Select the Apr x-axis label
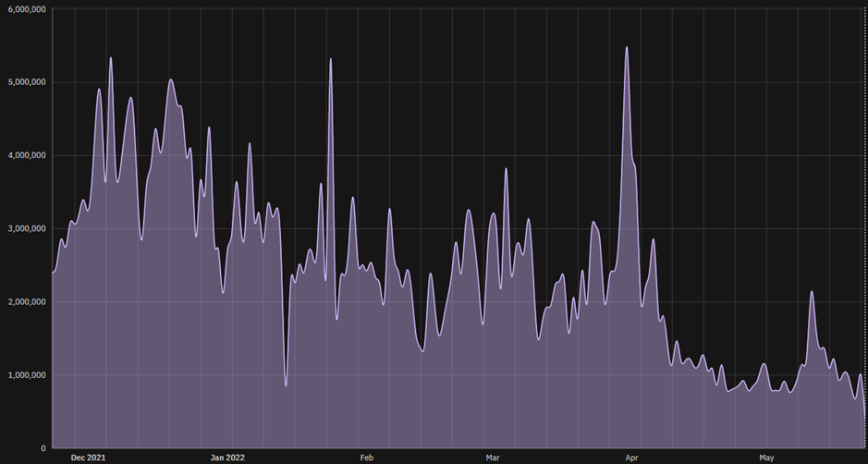868x464 pixels. point(631,458)
